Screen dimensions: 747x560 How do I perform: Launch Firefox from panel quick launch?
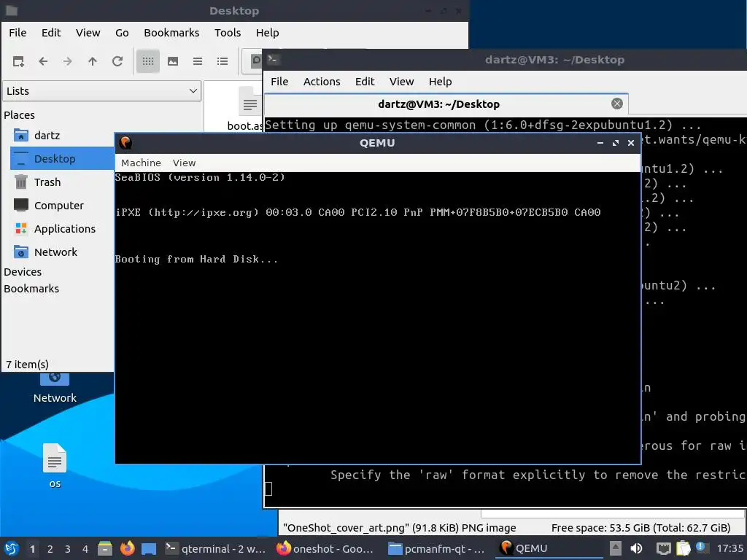127,548
